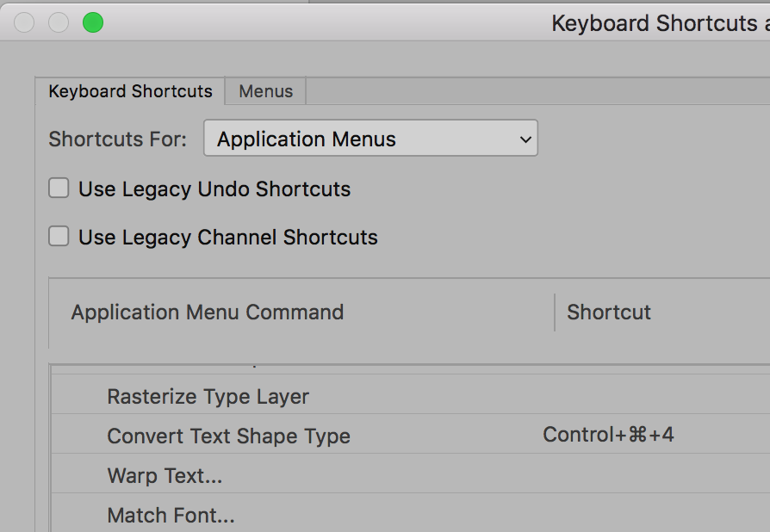This screenshot has width=770, height=532.
Task: Switch to the Menus tab
Action: [x=265, y=91]
